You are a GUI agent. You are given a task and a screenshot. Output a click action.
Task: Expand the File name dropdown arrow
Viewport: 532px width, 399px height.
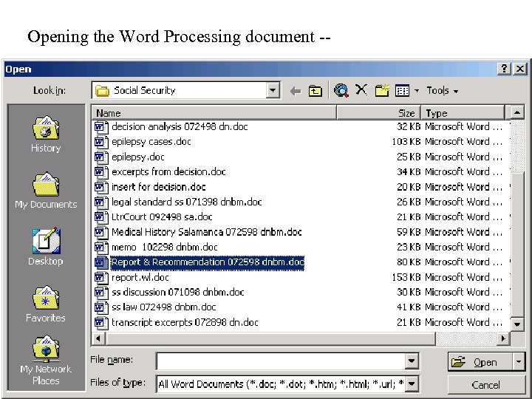[x=412, y=361]
